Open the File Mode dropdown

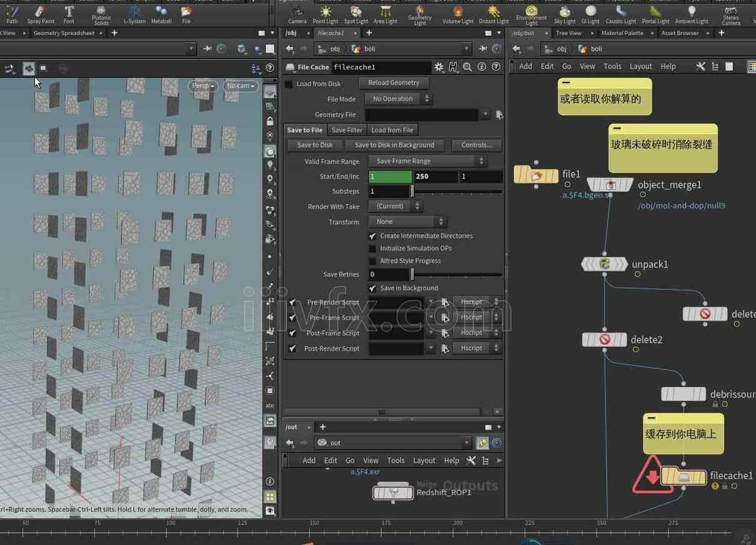pyautogui.click(x=398, y=99)
